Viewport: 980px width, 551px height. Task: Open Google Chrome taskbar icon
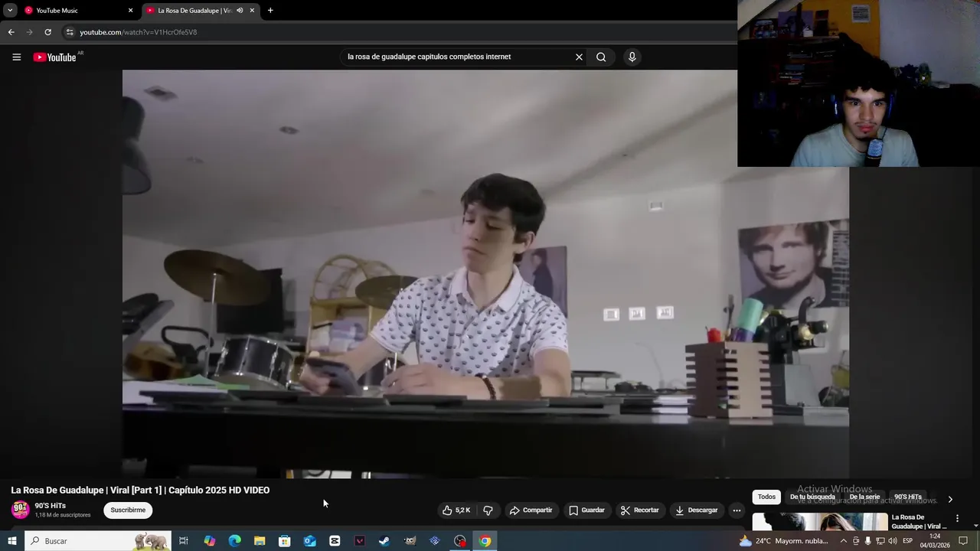click(x=485, y=541)
